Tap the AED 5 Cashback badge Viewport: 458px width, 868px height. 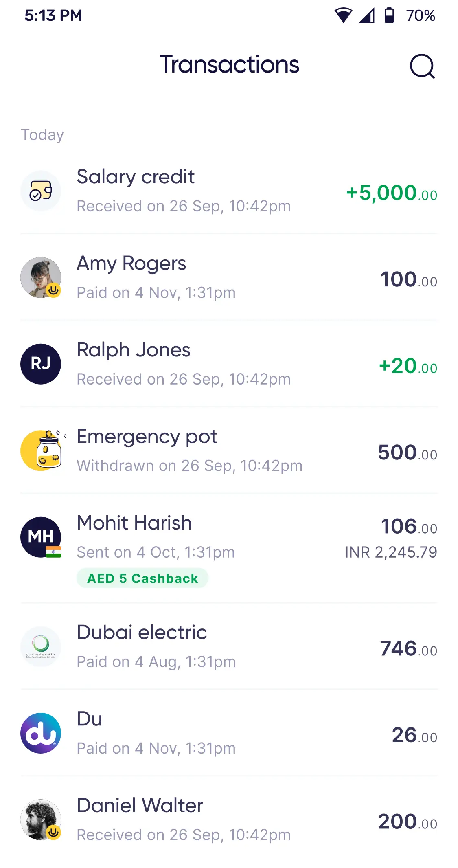click(x=142, y=578)
